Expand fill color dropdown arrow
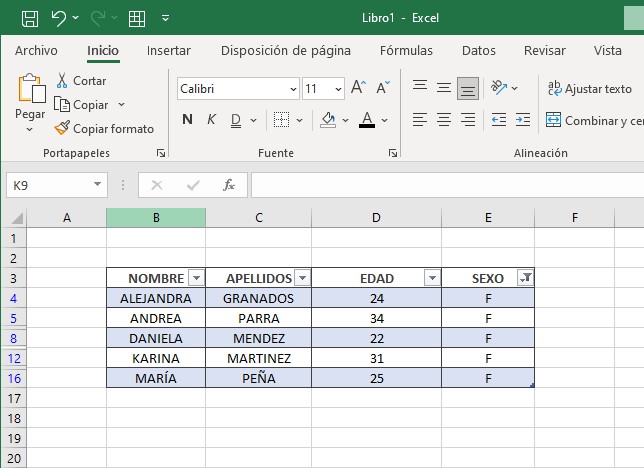 pyautogui.click(x=345, y=120)
